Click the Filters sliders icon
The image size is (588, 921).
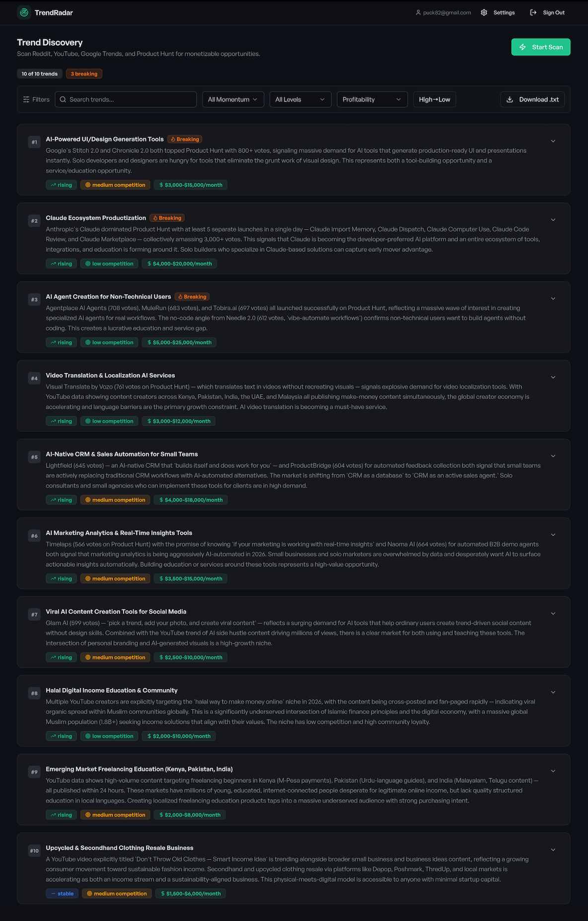[x=26, y=99]
